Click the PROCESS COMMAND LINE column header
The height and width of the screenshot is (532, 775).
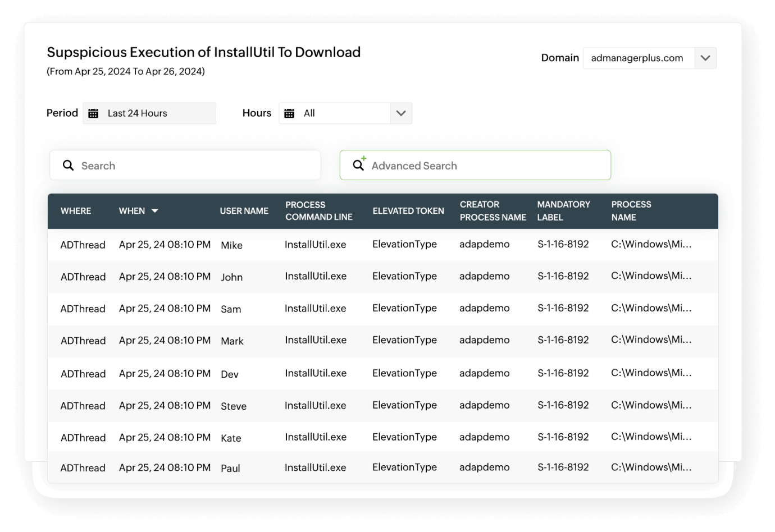[x=319, y=211]
